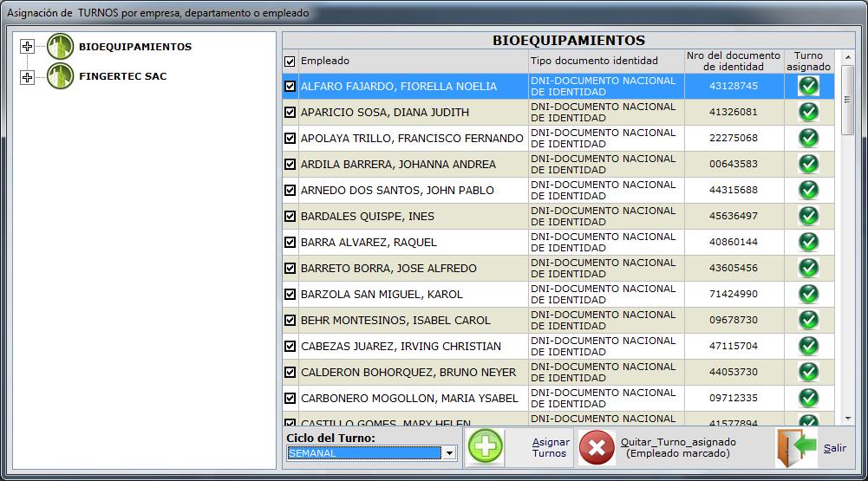Click document number 41326081
868x481 pixels.
pos(734,112)
